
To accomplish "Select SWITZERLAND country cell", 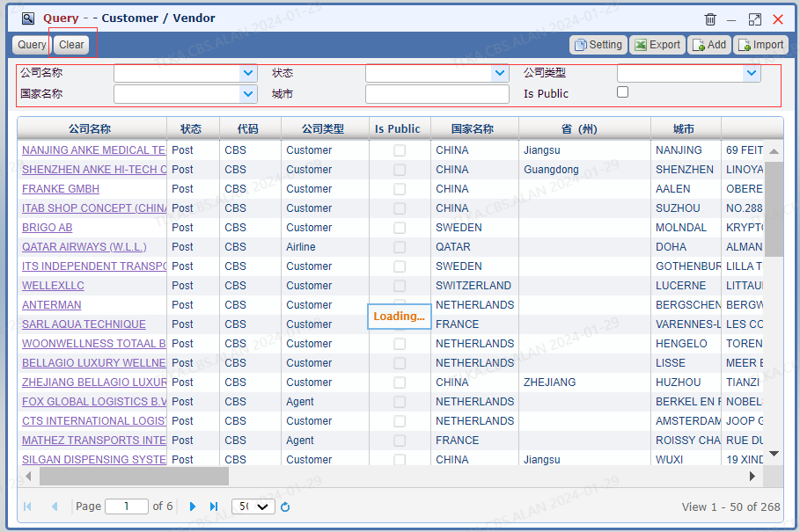I will click(475, 286).
